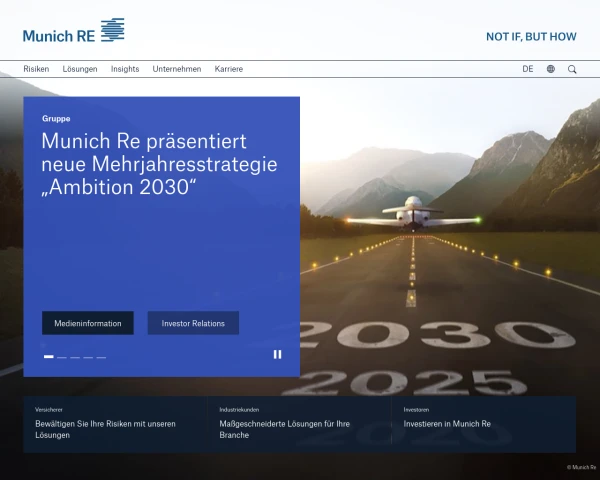The width and height of the screenshot is (600, 480).
Task: Expand the Risiken navigation menu
Action: (x=36, y=69)
